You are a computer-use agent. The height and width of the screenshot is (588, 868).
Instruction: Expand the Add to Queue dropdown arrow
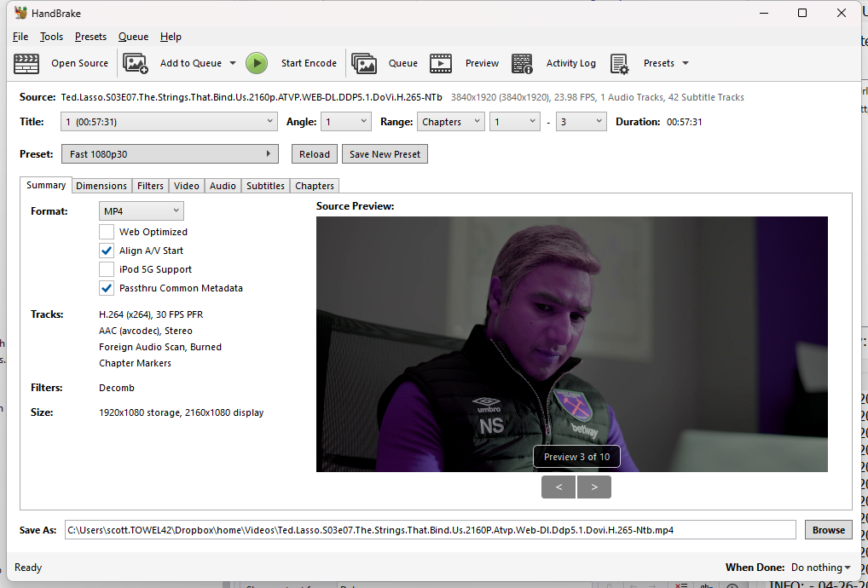(x=233, y=63)
